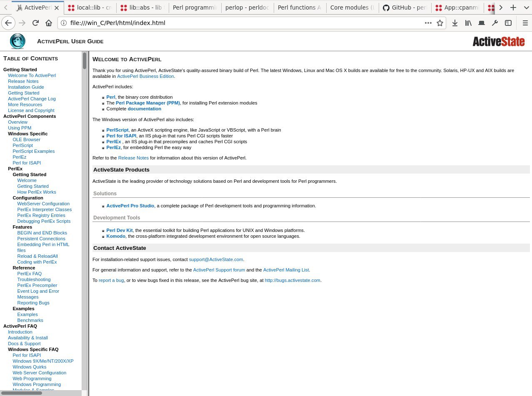
Task: Open ActivePerl Mailing List link
Action: 286,270
